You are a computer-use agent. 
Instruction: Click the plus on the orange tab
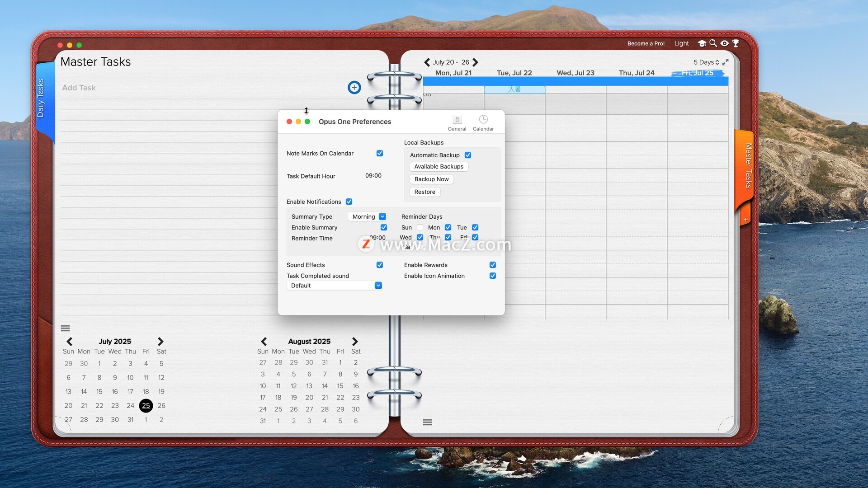tap(745, 220)
